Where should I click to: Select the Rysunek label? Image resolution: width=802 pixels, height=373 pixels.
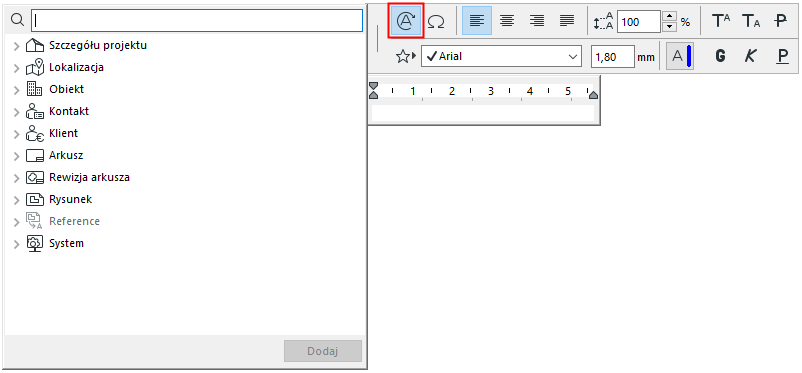pos(71,200)
